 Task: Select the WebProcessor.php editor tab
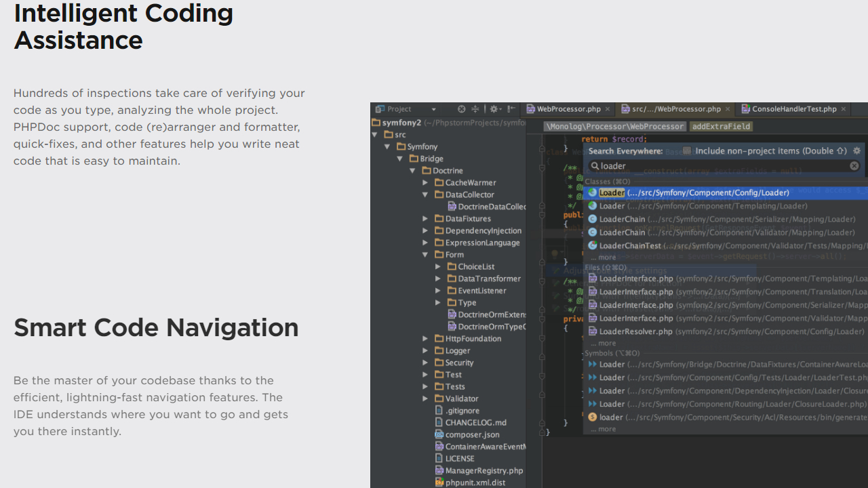coord(568,108)
